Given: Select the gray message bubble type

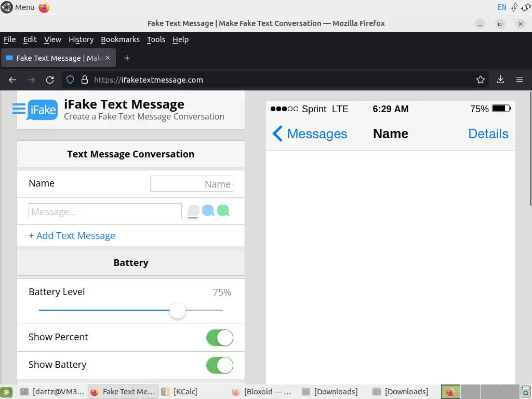Looking at the screenshot, I should [x=193, y=211].
